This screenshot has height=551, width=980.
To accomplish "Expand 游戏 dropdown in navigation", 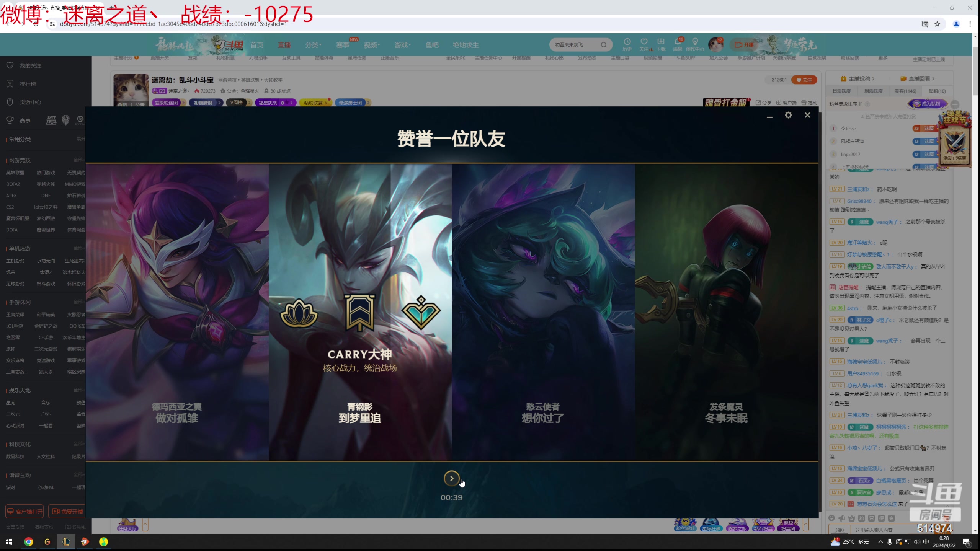I will click(402, 45).
